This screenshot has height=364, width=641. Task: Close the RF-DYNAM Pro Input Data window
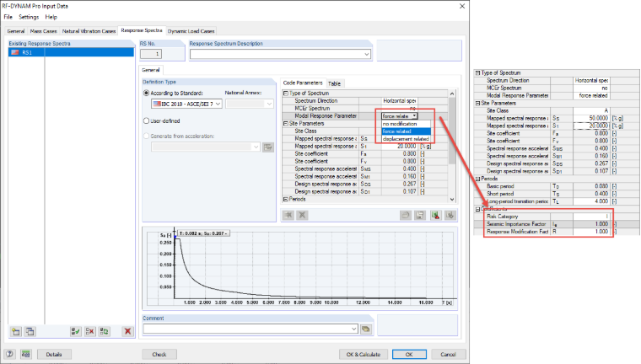click(x=462, y=6)
